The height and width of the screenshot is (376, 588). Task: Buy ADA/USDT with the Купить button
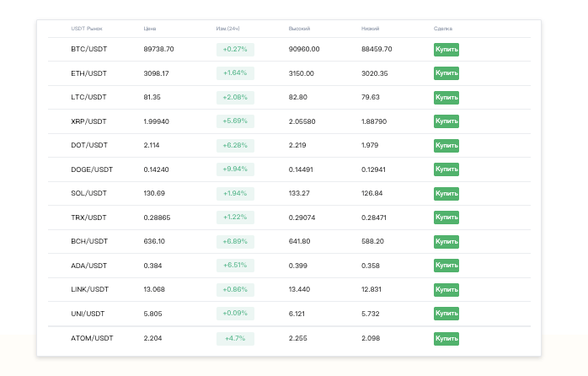[x=446, y=266]
